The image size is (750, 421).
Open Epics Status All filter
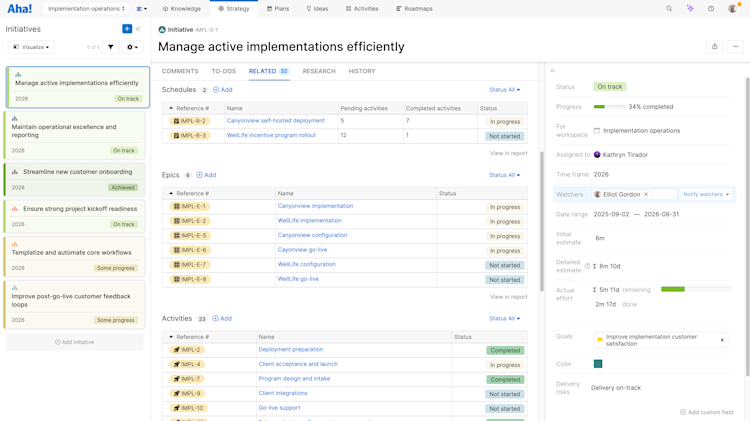tap(504, 175)
